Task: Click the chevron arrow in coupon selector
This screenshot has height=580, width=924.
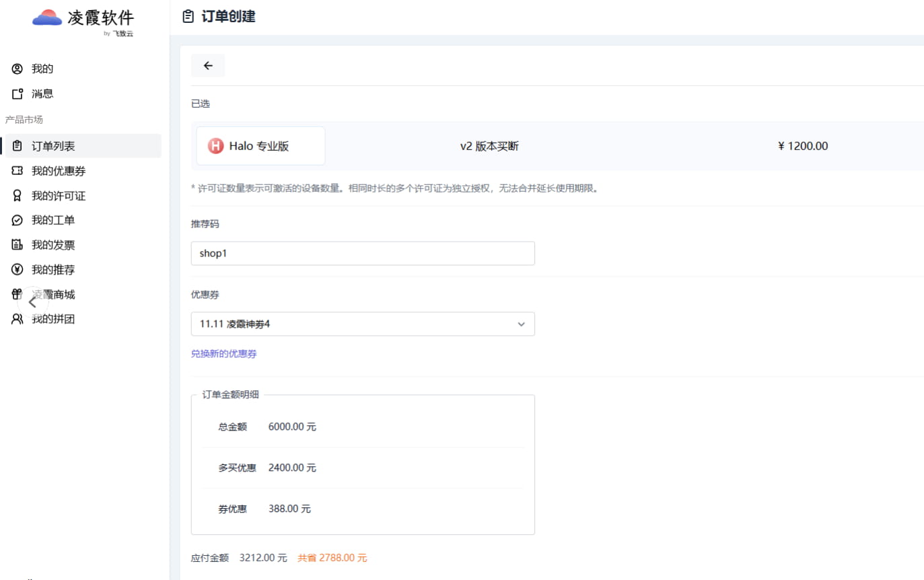Action: (x=521, y=324)
